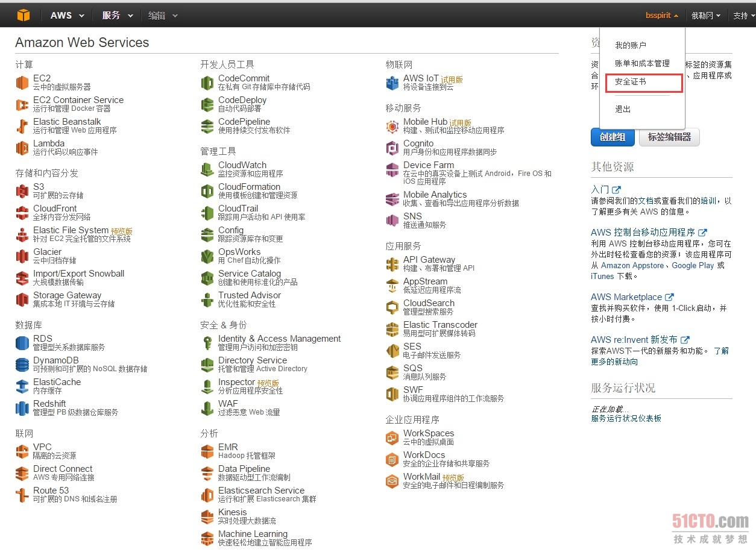Click the CloudWatch icon
Screen dimensions: 756x552
click(x=207, y=169)
